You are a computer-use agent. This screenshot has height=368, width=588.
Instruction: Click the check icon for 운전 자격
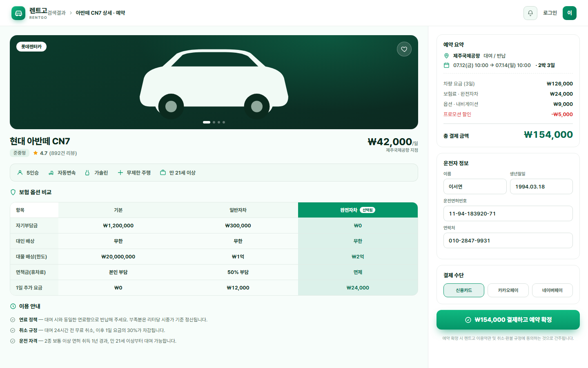point(13,341)
